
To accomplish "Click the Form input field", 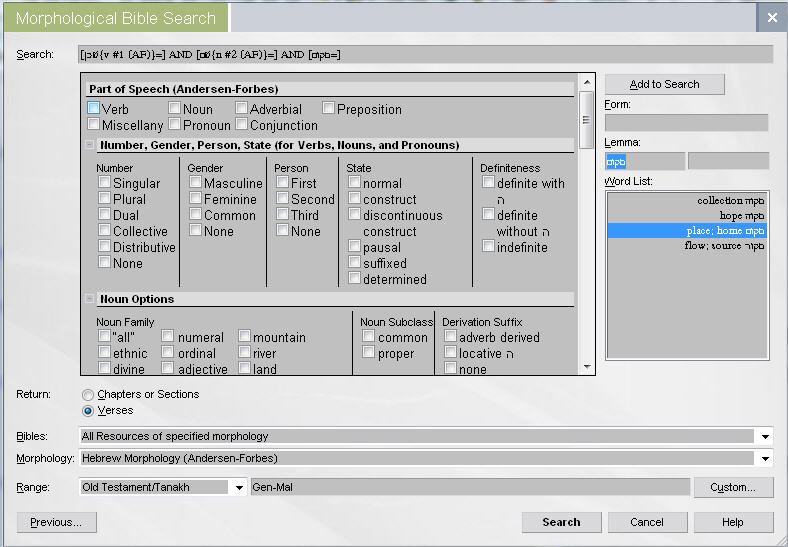I will coord(686,122).
